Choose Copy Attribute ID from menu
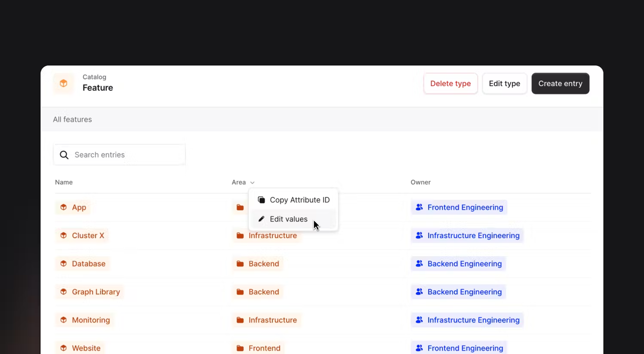 coord(299,200)
